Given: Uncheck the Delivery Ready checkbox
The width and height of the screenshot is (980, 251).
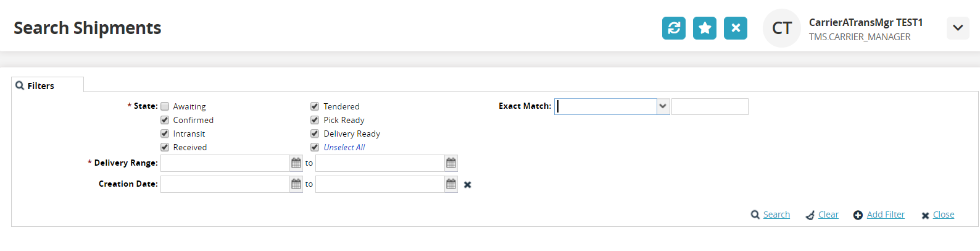Looking at the screenshot, I should (x=315, y=134).
